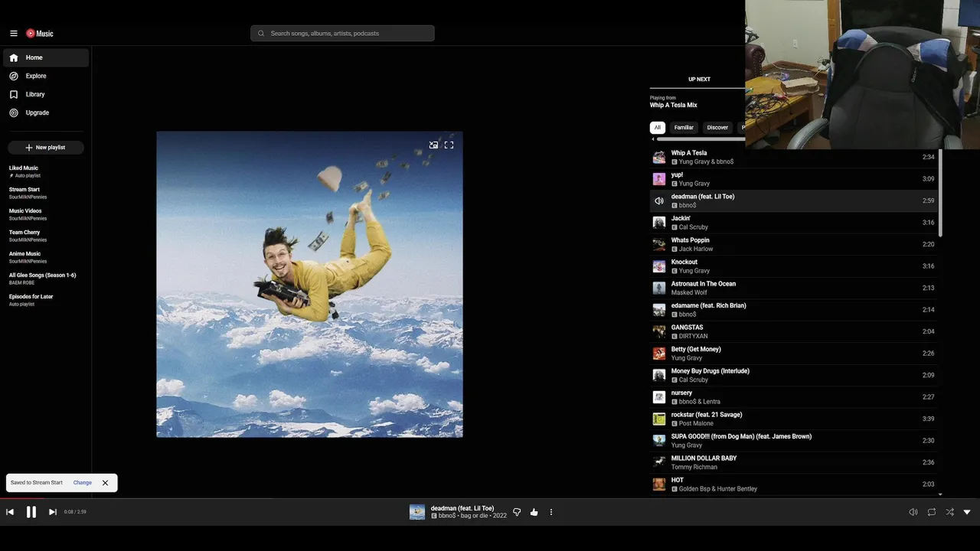Dismiss the Saved to Stream Start toast
The height and width of the screenshot is (551, 980).
pyautogui.click(x=105, y=483)
